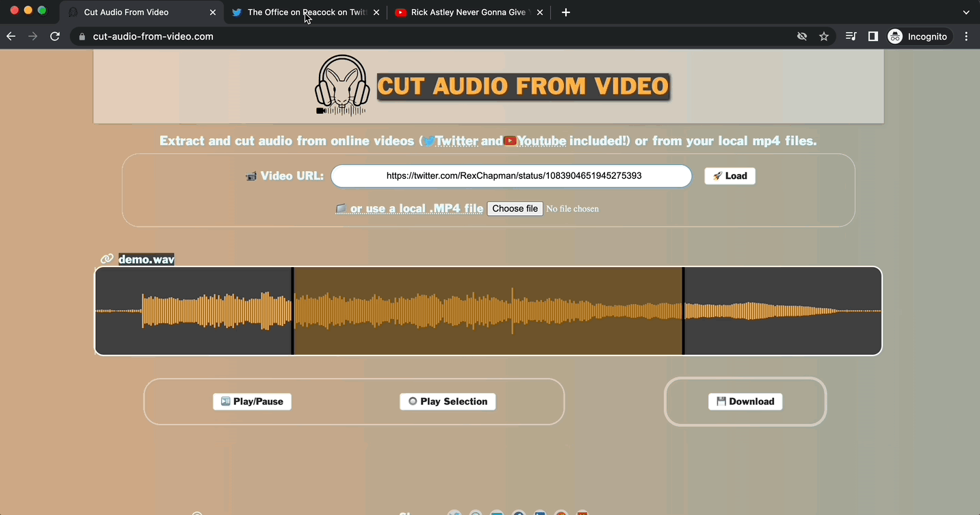
Task: Click the third-party cookies blocked eye icon
Action: point(802,36)
